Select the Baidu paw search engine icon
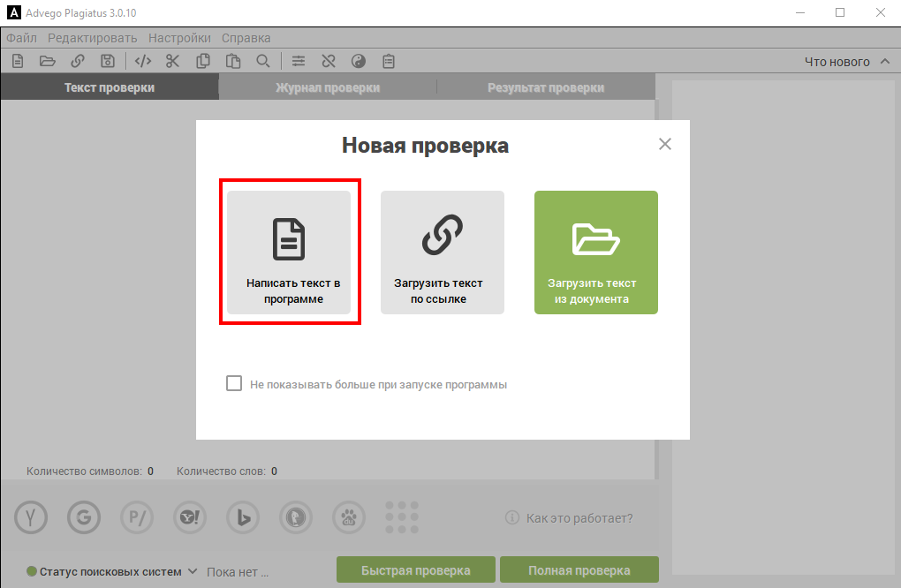Image resolution: width=901 pixels, height=588 pixels. tap(349, 517)
